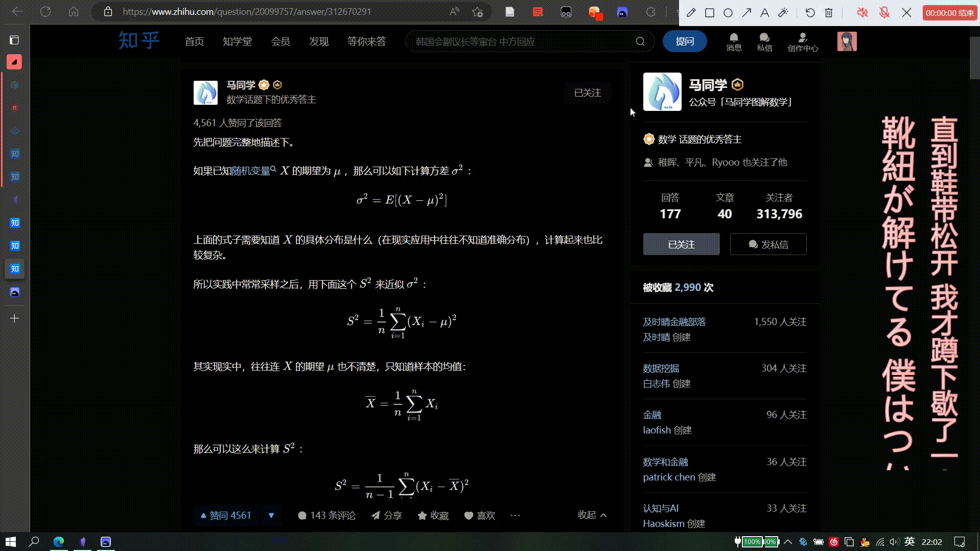Image resolution: width=980 pixels, height=551 pixels.
Task: Select the rectangle annotation tool
Action: [x=709, y=12]
